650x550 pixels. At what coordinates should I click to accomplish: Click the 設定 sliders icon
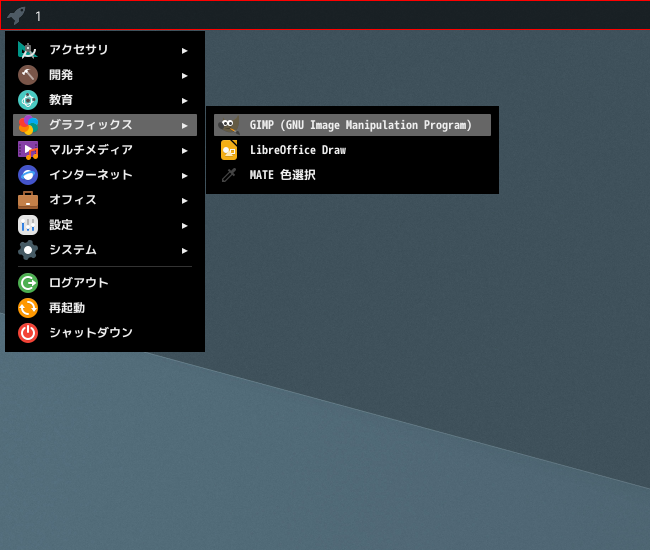coord(28,225)
